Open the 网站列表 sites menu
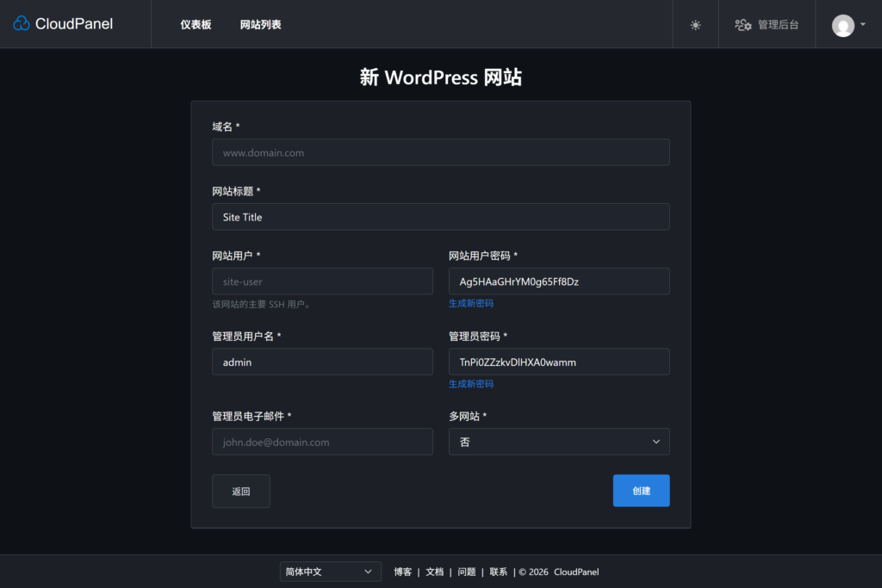Viewport: 882px width, 588px height. click(260, 25)
